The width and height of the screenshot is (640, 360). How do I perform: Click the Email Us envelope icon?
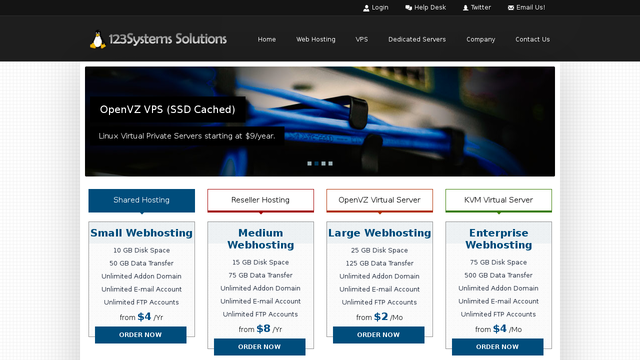pos(511,8)
